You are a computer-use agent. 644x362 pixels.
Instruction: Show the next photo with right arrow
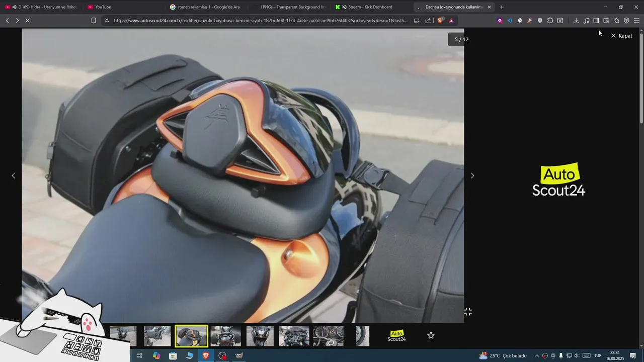pos(472,175)
